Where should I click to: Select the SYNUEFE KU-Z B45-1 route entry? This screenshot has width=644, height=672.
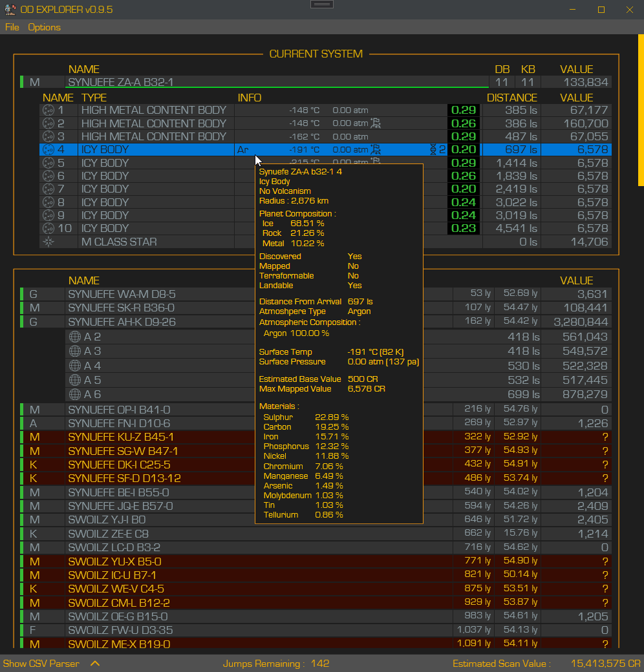(x=316, y=437)
